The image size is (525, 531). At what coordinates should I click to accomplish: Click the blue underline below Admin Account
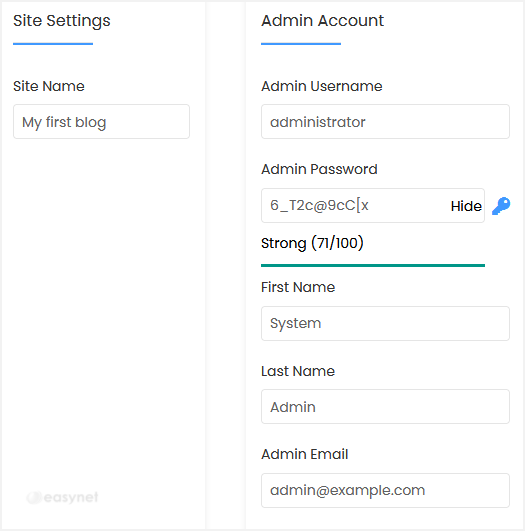click(x=301, y=44)
